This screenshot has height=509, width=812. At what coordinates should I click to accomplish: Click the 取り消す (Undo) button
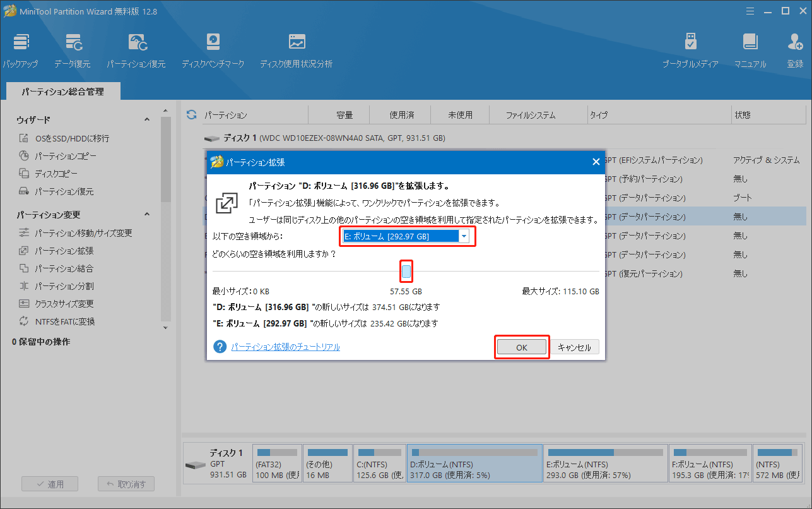click(126, 484)
